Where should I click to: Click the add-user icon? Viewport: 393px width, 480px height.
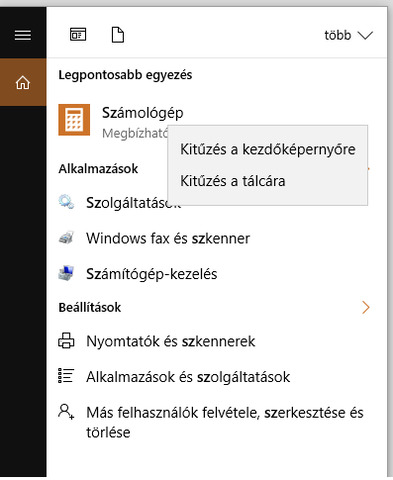pos(66,412)
